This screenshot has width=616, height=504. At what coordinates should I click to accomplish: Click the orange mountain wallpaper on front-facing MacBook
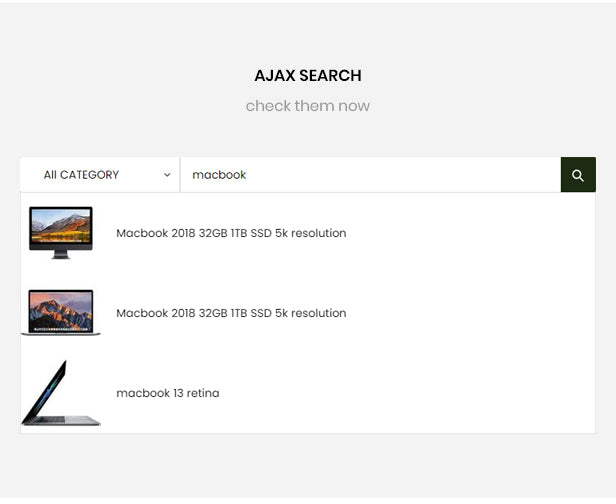pos(61,311)
